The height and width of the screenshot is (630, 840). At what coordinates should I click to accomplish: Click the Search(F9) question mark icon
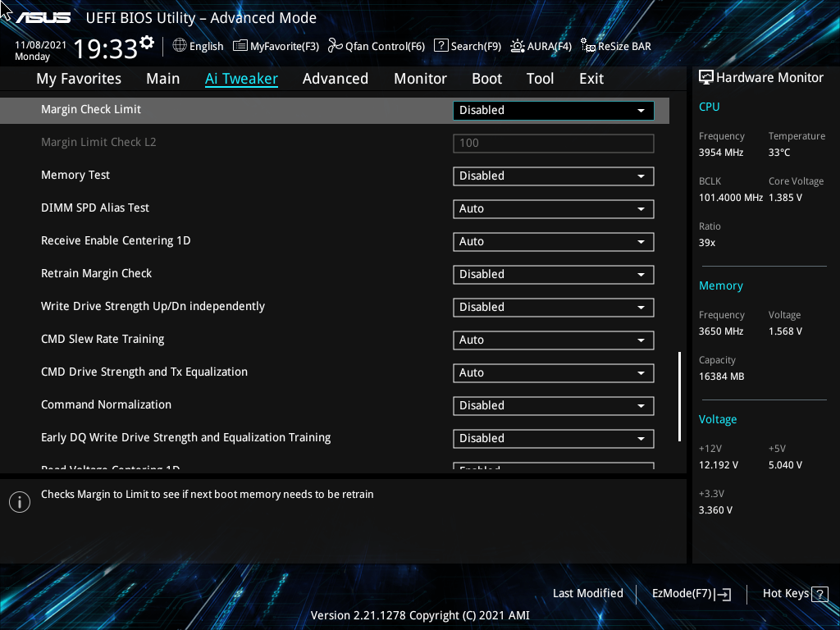pyautogui.click(x=441, y=46)
